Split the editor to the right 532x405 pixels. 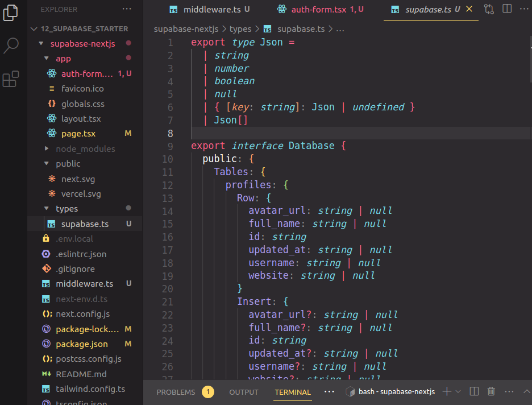pyautogui.click(x=507, y=9)
